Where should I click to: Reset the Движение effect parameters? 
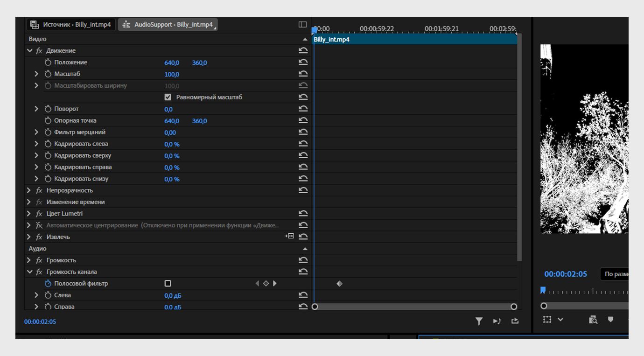pyautogui.click(x=303, y=50)
